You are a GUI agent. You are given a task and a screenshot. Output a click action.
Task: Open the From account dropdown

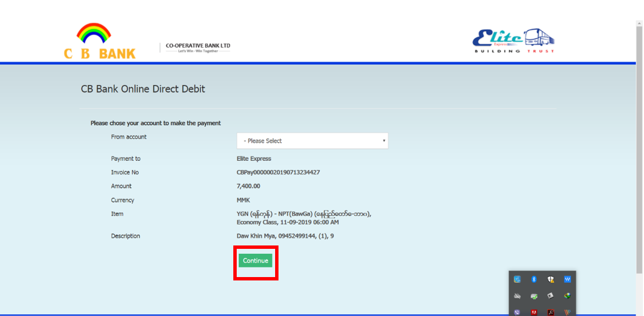[312, 141]
